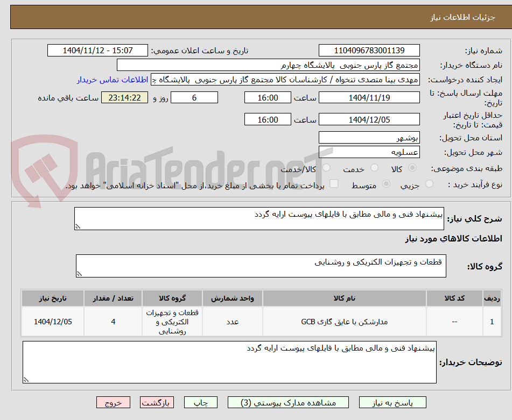Image resolution: width=512 pixels, height=420 pixels.
Task: Open مشاهده مدارک پیوستی (3) attachments
Action: 289,402
